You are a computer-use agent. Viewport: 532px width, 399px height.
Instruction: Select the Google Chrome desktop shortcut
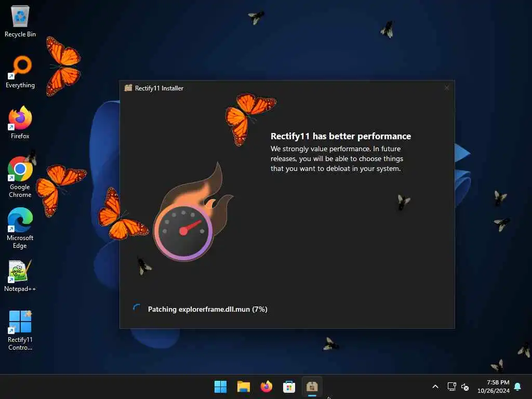tap(20, 177)
